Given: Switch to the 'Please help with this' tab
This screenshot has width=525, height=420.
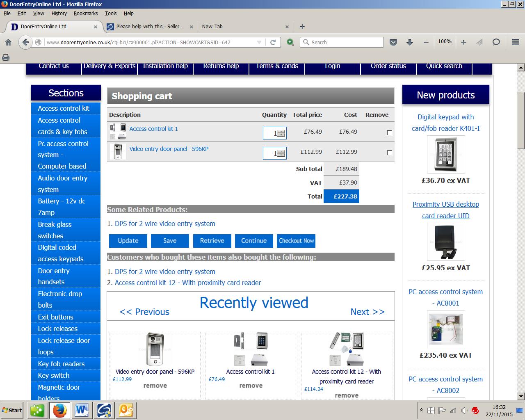Looking at the screenshot, I should [x=150, y=26].
